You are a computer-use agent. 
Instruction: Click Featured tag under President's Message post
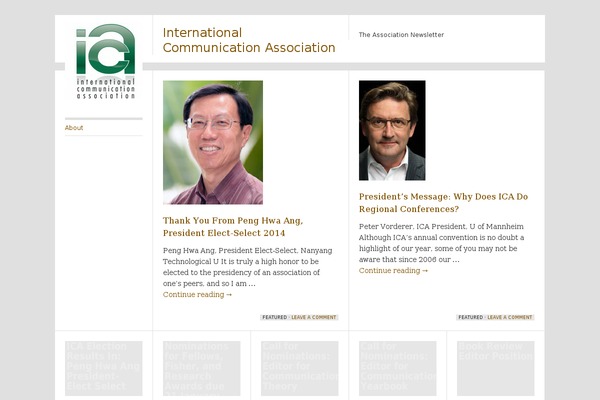470,317
